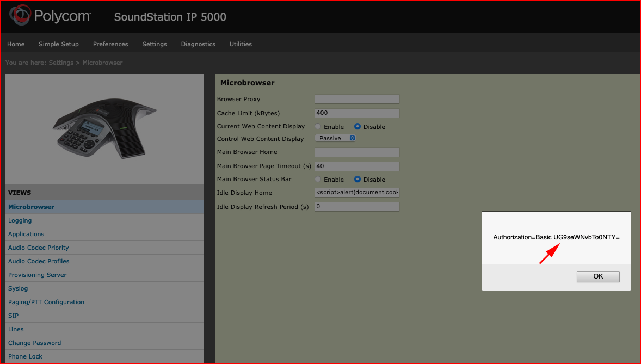Click the Main Browser Home field
Viewport: 641px width, 364px height.
[357, 152]
